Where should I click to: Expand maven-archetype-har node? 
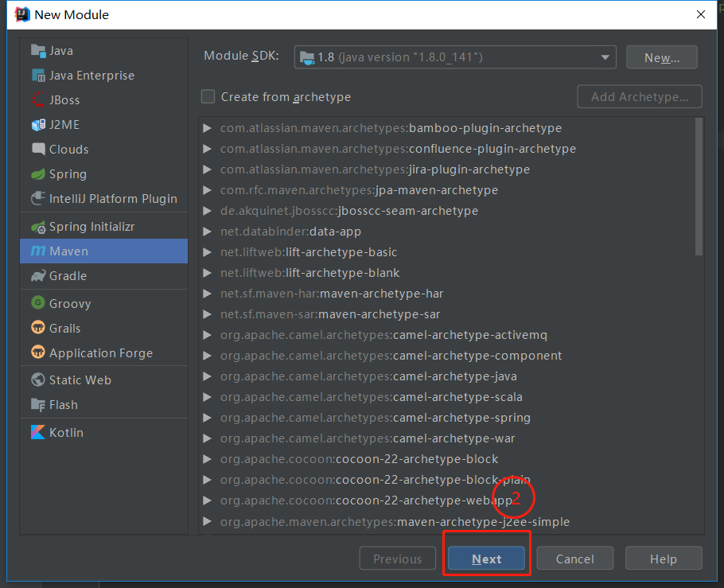click(208, 294)
